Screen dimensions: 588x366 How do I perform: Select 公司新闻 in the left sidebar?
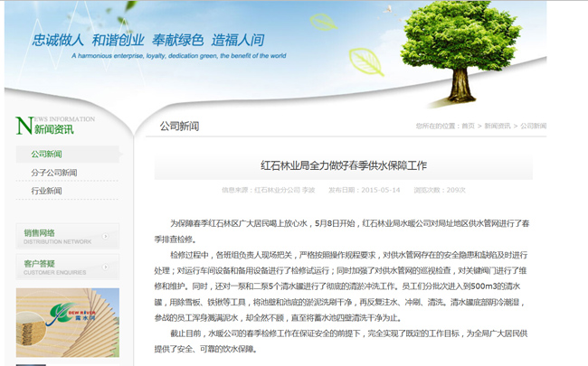(47, 155)
